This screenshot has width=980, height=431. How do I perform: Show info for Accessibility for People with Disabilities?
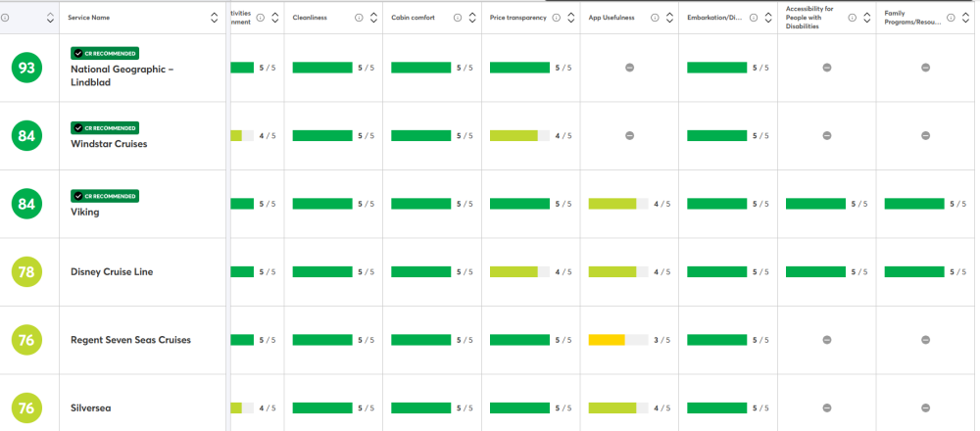click(x=852, y=18)
